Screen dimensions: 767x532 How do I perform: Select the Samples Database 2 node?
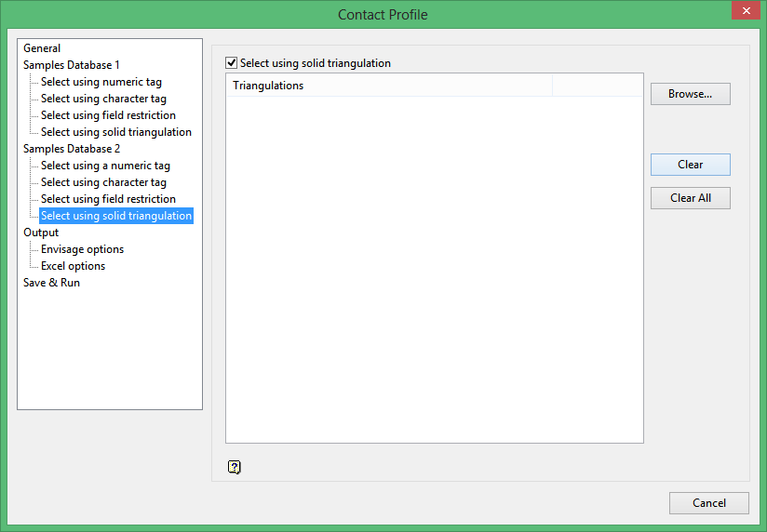coord(72,149)
